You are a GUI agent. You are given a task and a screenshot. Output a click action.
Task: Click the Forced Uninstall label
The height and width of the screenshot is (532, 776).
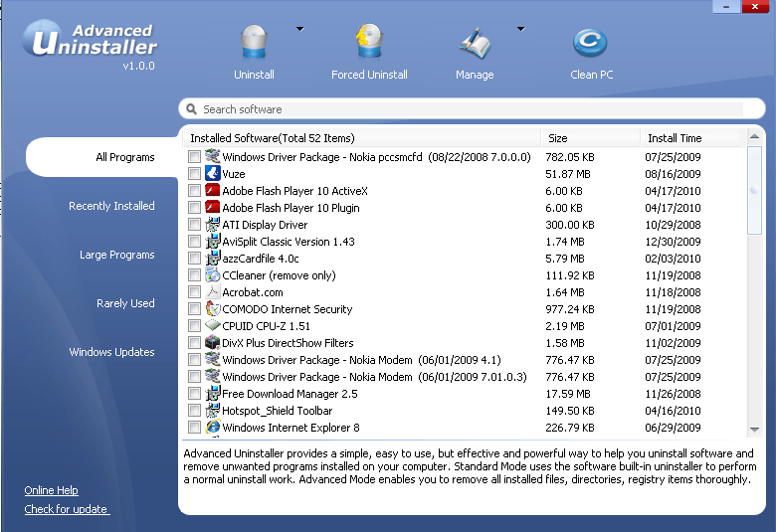pos(369,75)
